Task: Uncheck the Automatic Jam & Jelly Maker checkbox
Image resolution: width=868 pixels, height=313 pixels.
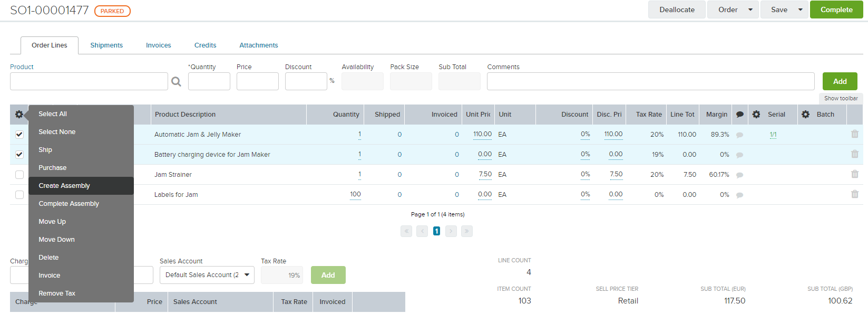Action: 19,135
